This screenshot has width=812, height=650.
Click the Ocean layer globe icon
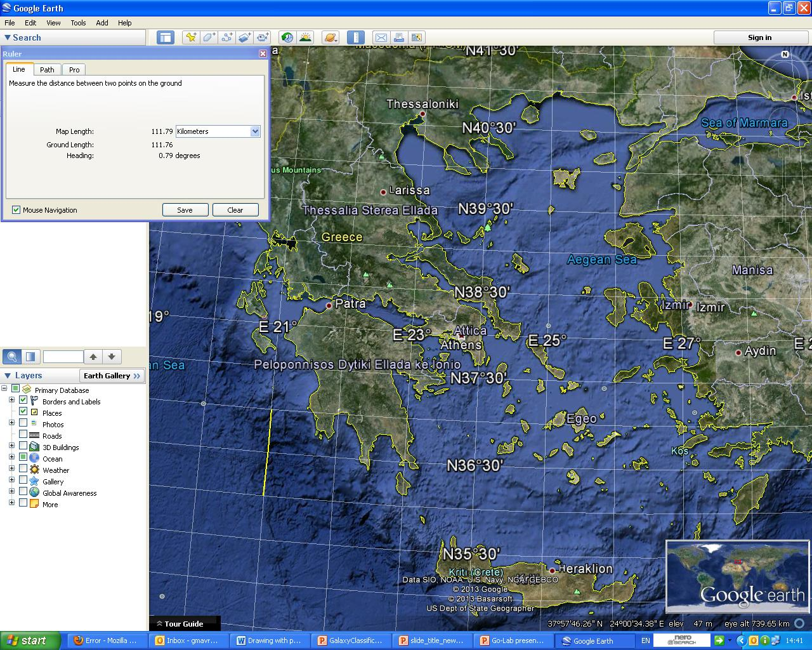[34, 458]
